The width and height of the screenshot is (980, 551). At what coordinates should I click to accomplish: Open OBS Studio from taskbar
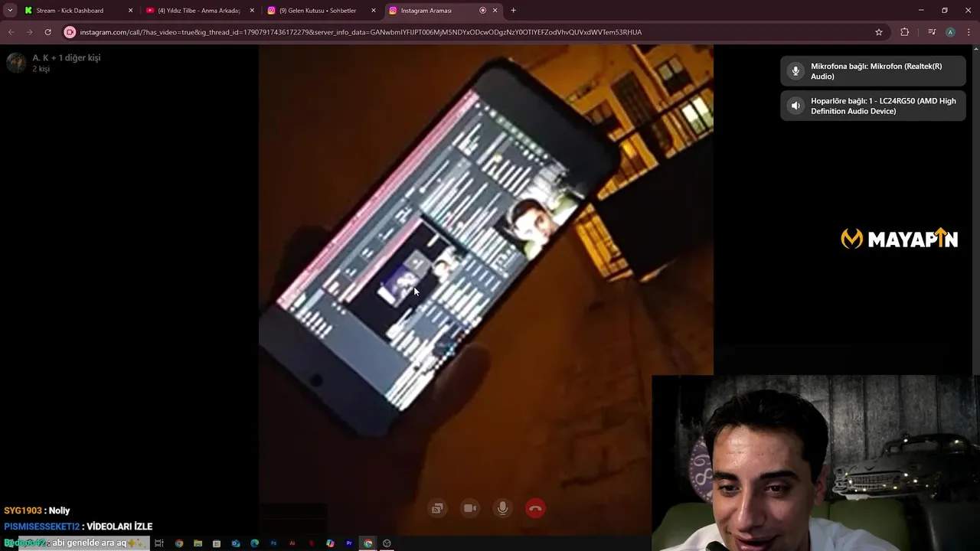tap(387, 543)
